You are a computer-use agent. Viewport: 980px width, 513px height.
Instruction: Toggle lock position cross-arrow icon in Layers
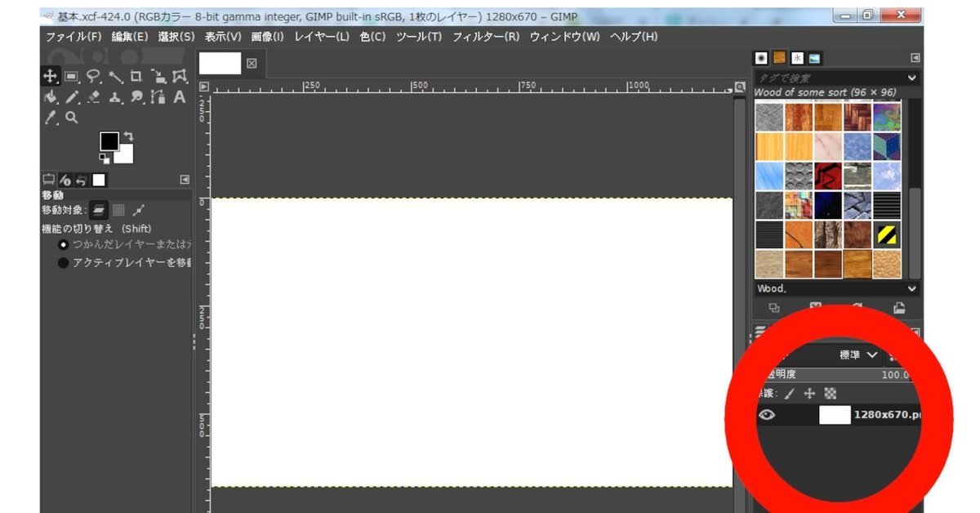[x=809, y=393]
